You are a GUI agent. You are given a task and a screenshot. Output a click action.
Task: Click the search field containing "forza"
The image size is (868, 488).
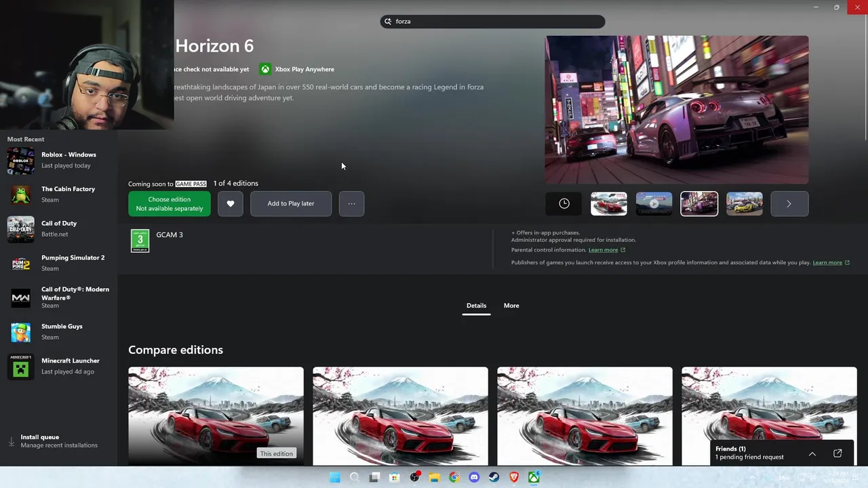coord(492,22)
